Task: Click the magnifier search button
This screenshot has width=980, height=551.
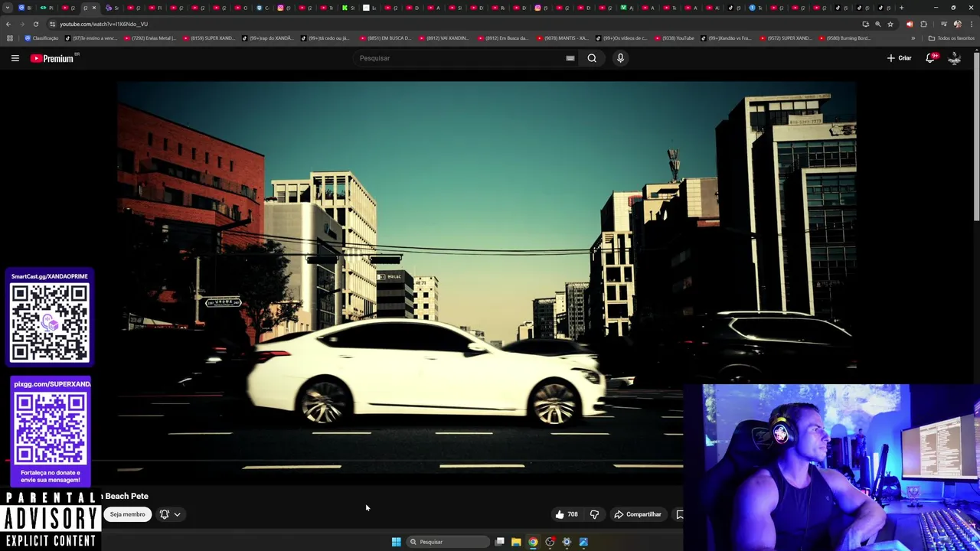Action: (x=592, y=58)
